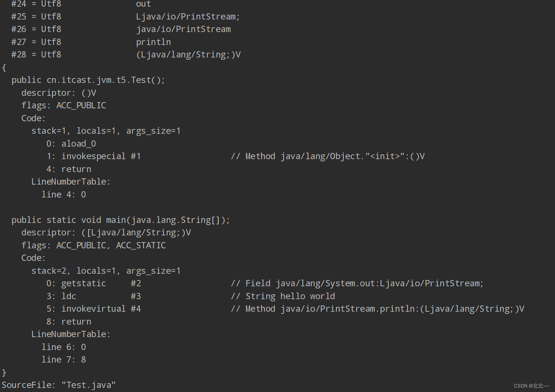
Task: Click the #27 println constant entry
Action: (x=91, y=42)
